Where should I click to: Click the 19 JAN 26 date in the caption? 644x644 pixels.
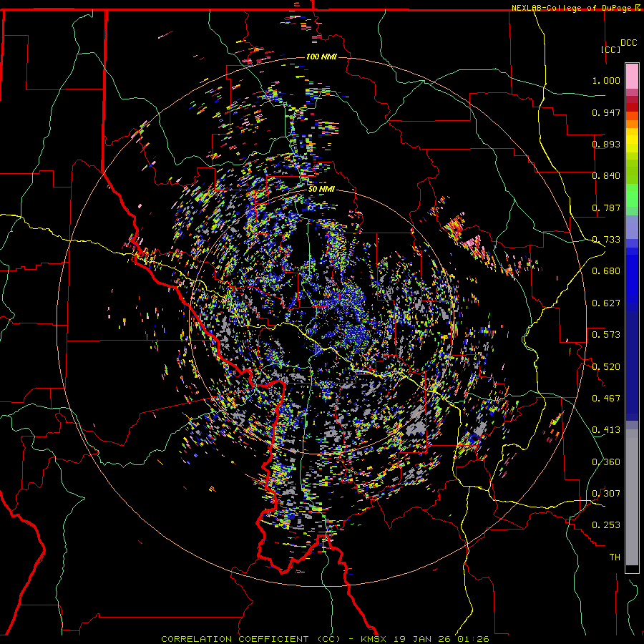pyautogui.click(x=421, y=639)
